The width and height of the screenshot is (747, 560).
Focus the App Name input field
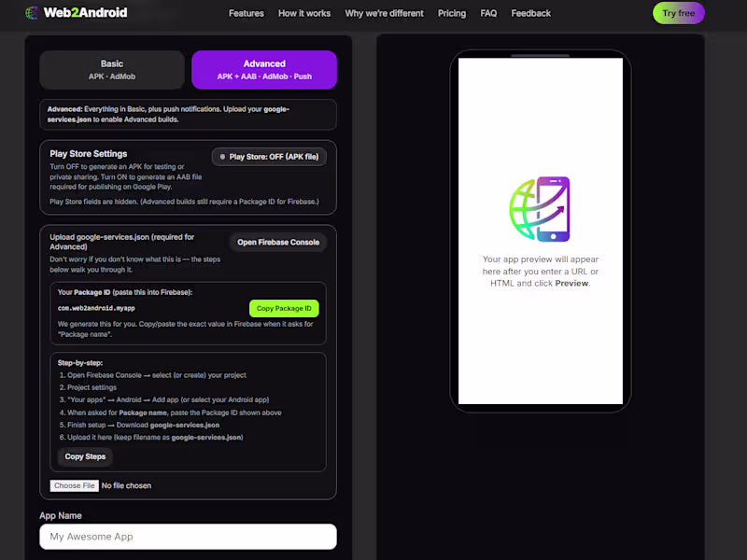189,537
